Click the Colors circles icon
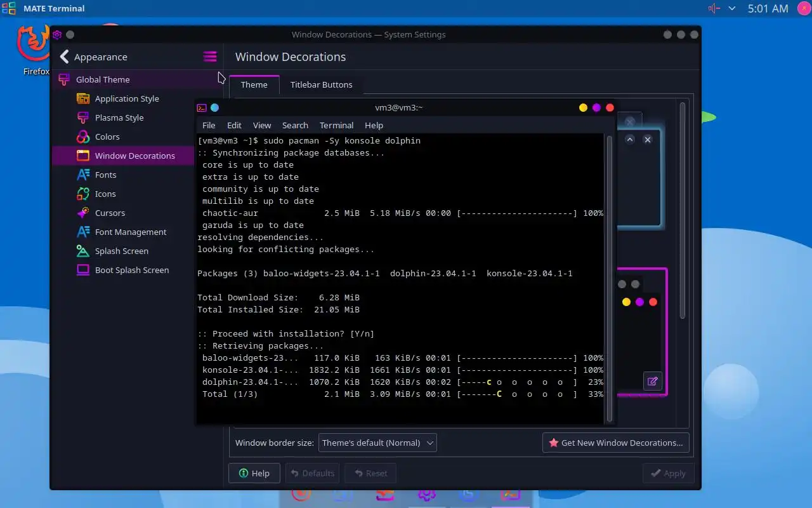The image size is (812, 508). (x=83, y=137)
